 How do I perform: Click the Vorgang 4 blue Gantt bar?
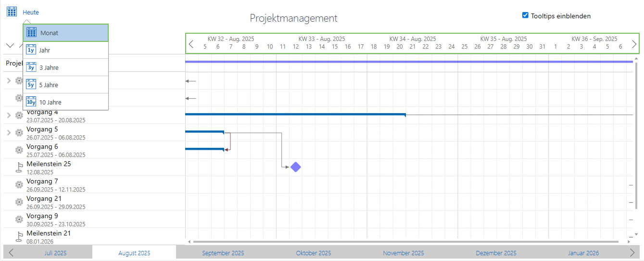(295, 115)
